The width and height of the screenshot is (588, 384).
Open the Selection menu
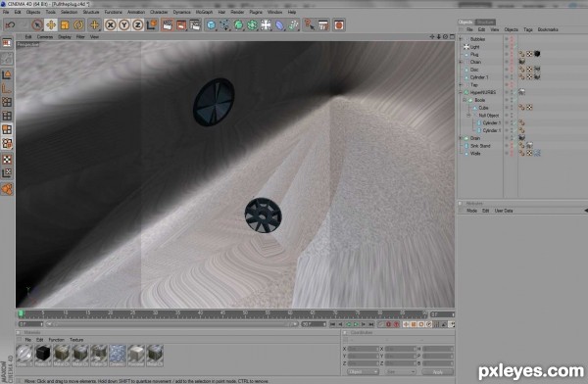(69, 12)
